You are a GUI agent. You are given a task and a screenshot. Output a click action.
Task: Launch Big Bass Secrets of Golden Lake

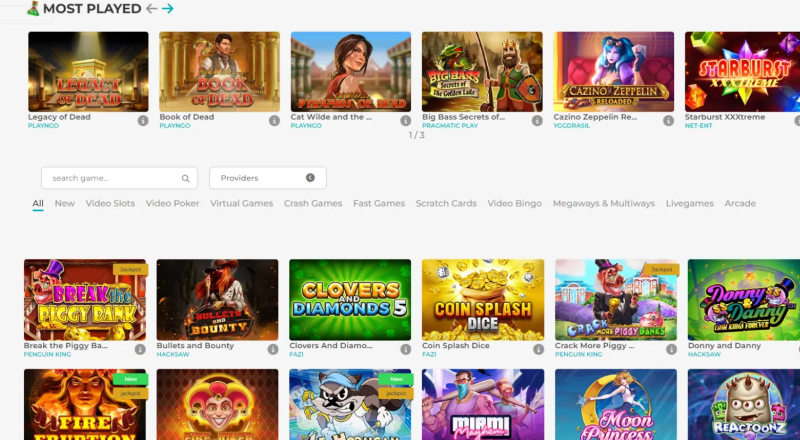coord(482,71)
